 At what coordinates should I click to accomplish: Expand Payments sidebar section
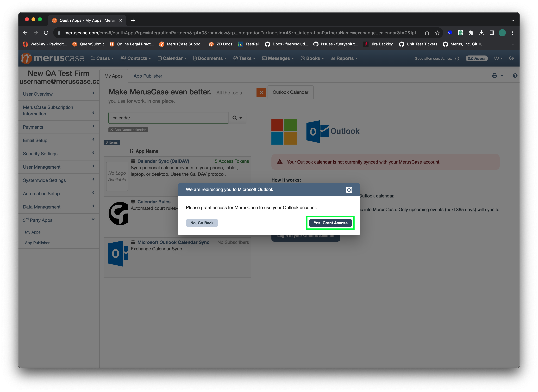tap(59, 127)
